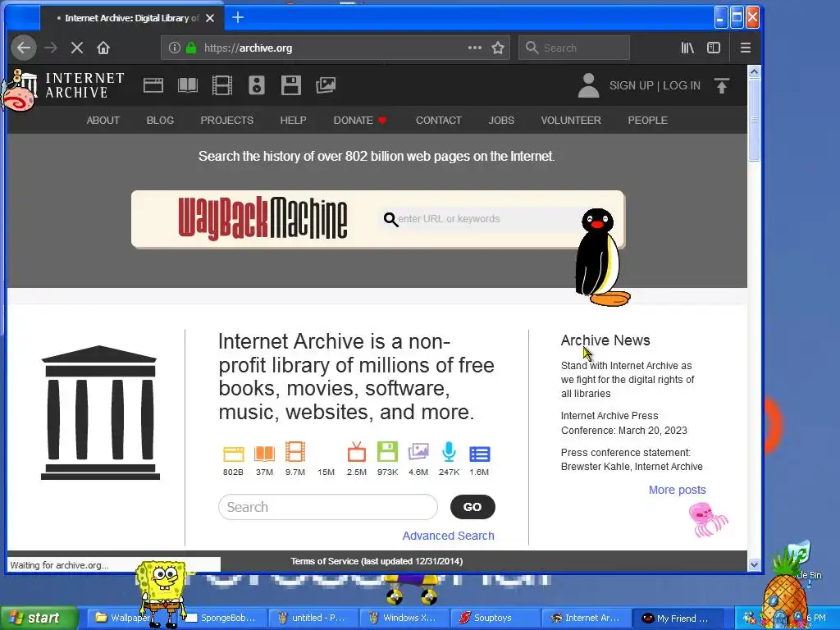This screenshot has width=840, height=630.
Task: Open the 9.7M video film icon
Action: tap(295, 452)
